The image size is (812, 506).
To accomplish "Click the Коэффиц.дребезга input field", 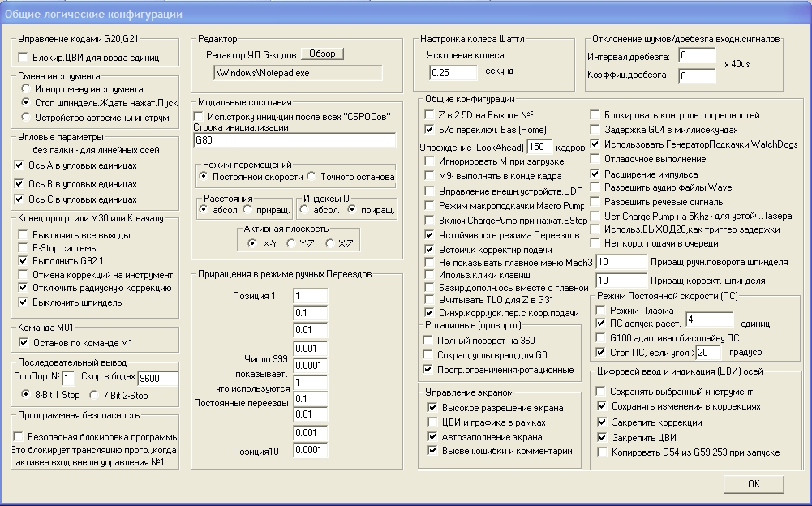I will coord(697,76).
